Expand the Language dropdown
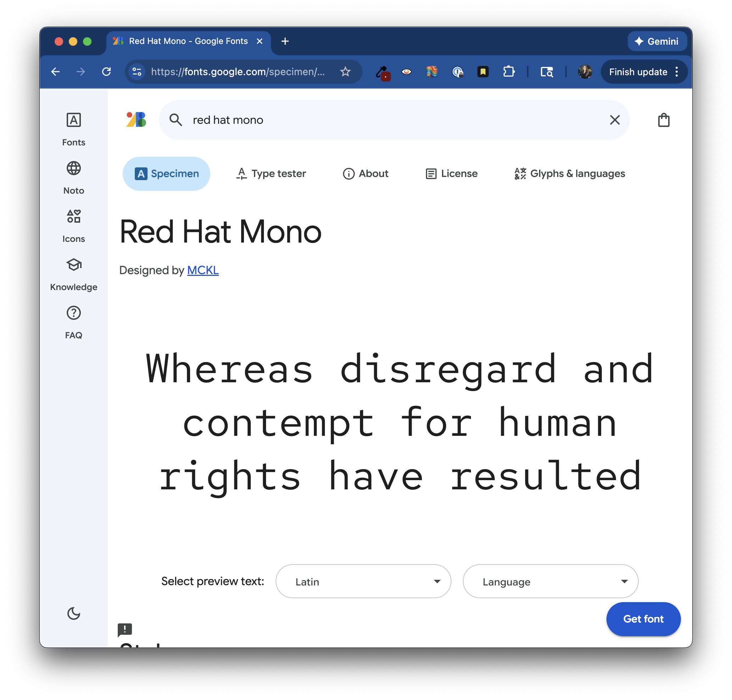The image size is (732, 700). 550,581
